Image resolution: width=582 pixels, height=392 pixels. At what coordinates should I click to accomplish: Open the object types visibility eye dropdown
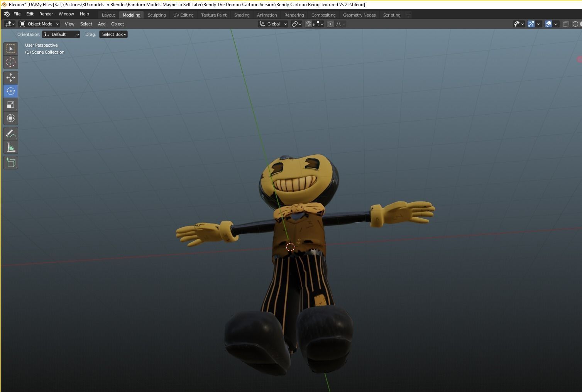point(519,24)
